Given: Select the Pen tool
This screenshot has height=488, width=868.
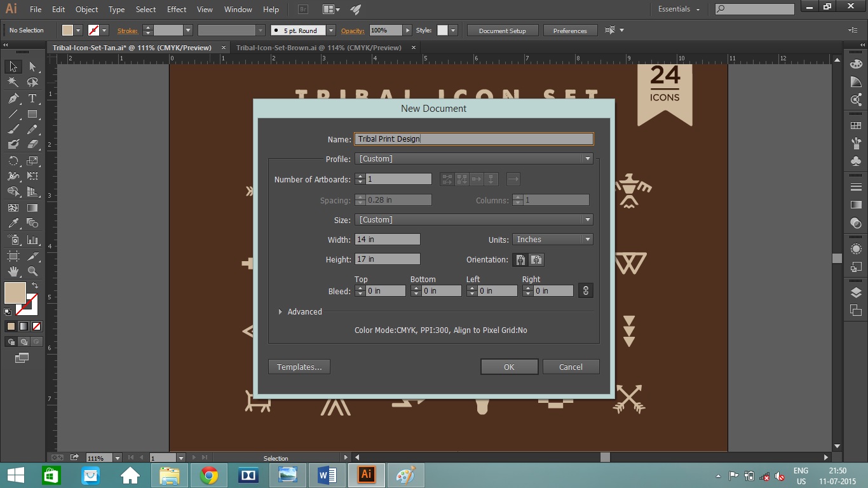Looking at the screenshot, I should (x=13, y=98).
